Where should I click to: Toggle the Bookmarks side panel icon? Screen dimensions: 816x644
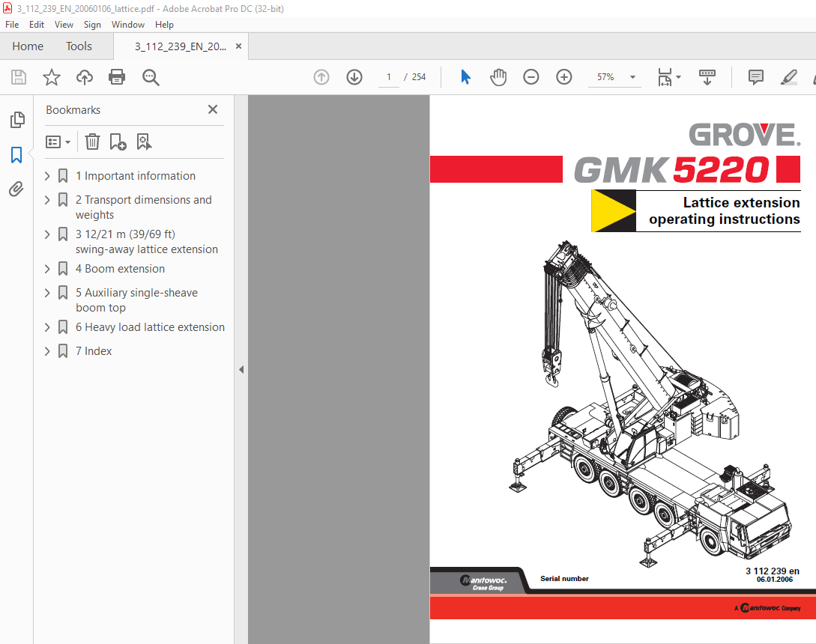[16, 154]
